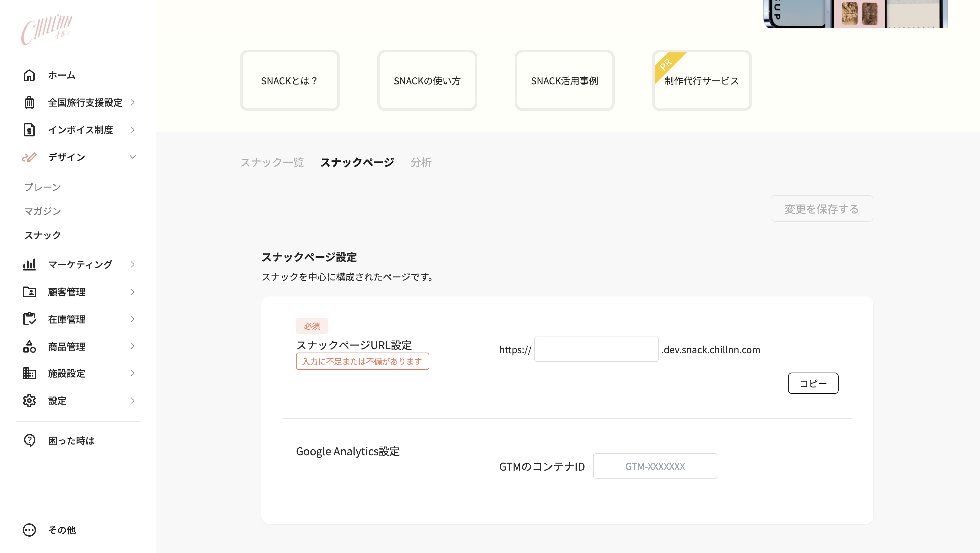Click the 困った時は help icon

tap(30, 441)
